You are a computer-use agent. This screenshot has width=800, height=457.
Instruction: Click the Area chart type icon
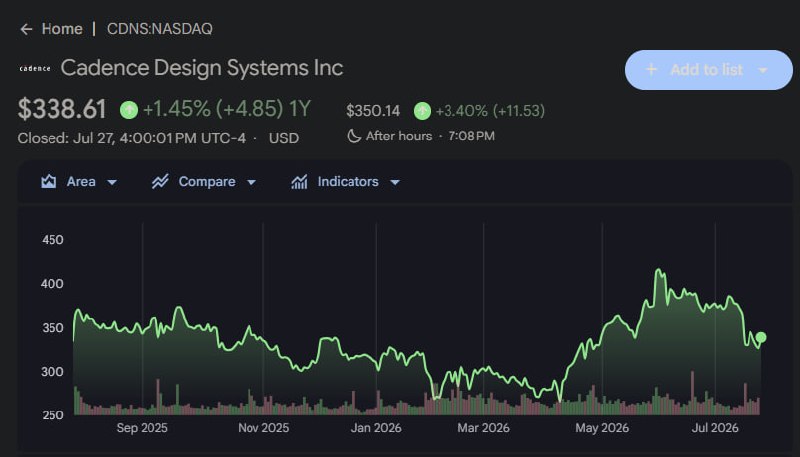point(48,182)
